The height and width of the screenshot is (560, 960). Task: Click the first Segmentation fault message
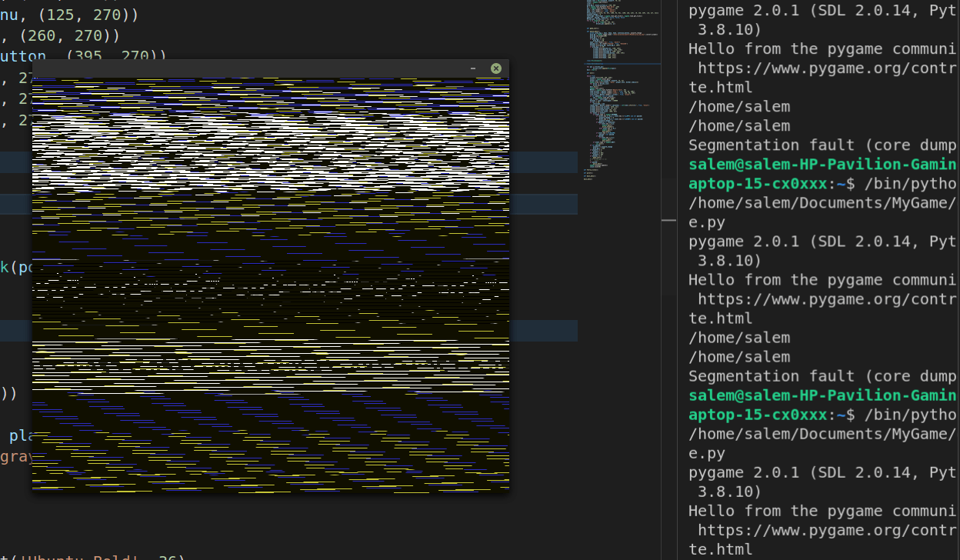[x=822, y=145]
